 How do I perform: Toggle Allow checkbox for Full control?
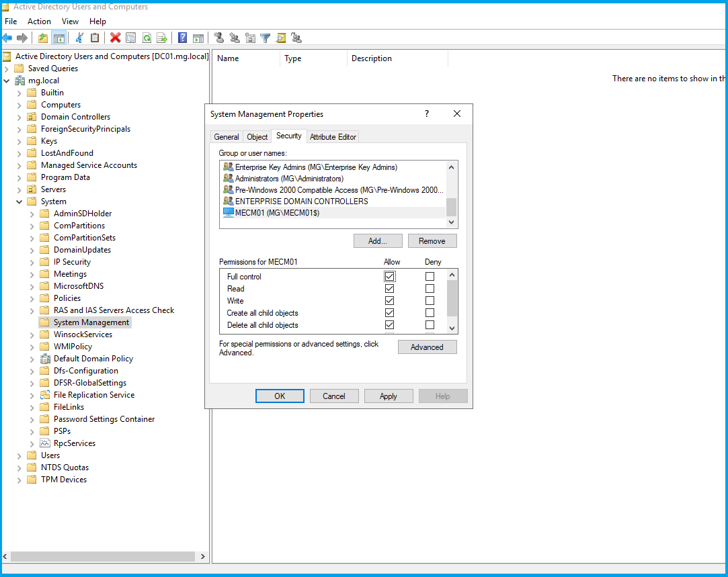tap(389, 276)
